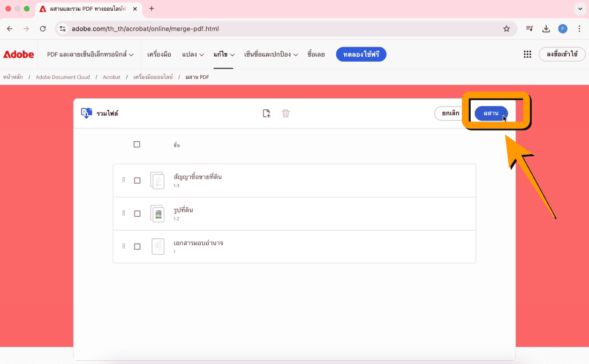Expand the แก้ไข dropdown menu
This screenshot has width=589, height=364.
coord(224,55)
